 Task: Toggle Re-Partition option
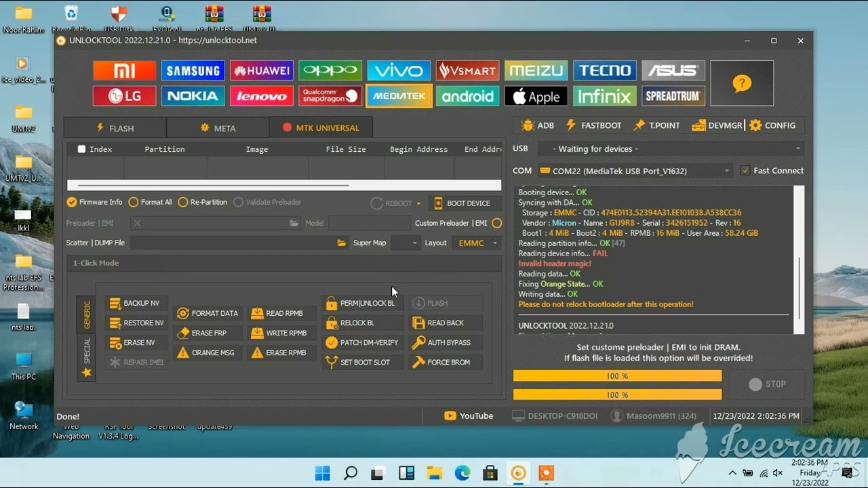tap(202, 202)
